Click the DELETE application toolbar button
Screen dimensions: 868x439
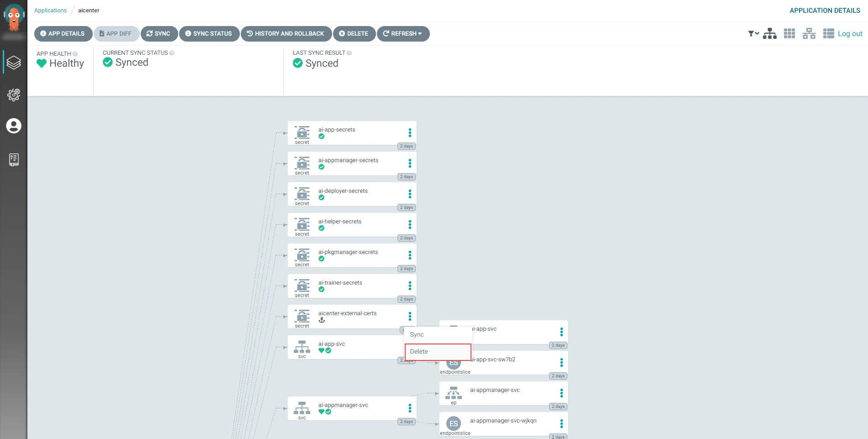click(354, 34)
